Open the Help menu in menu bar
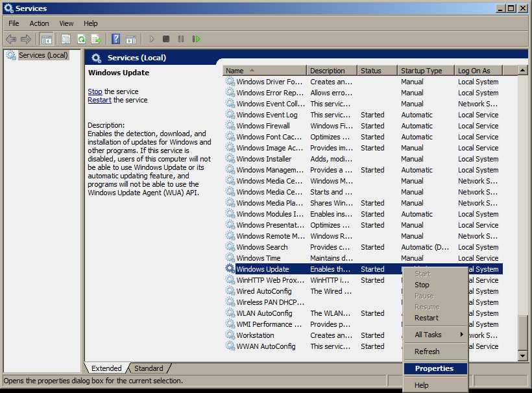The image size is (532, 393). pos(91,23)
